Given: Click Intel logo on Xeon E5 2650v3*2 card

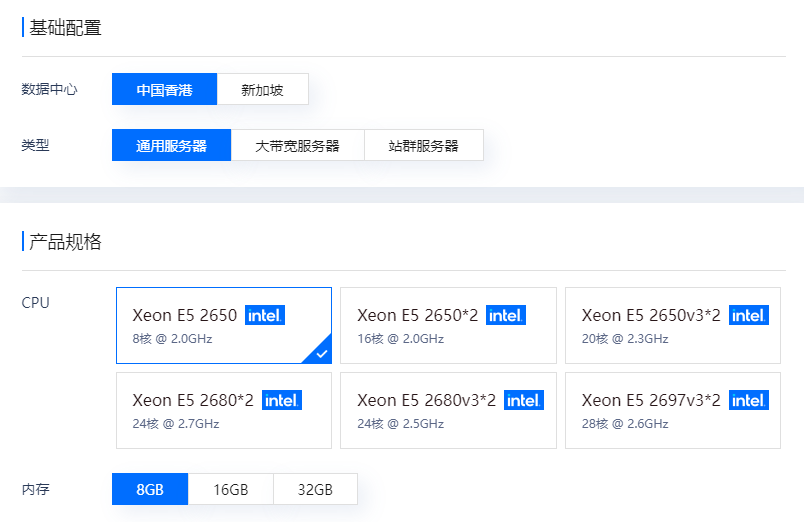Looking at the screenshot, I should 749,315.
